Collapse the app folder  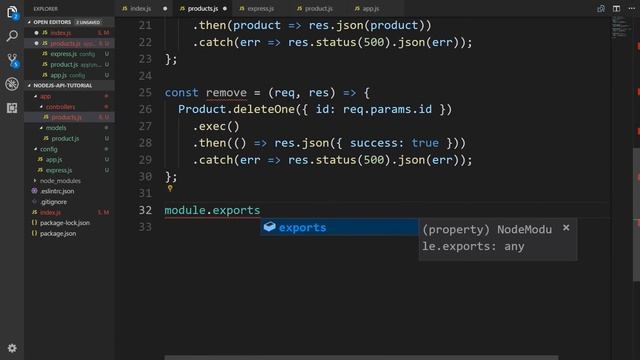point(36,96)
